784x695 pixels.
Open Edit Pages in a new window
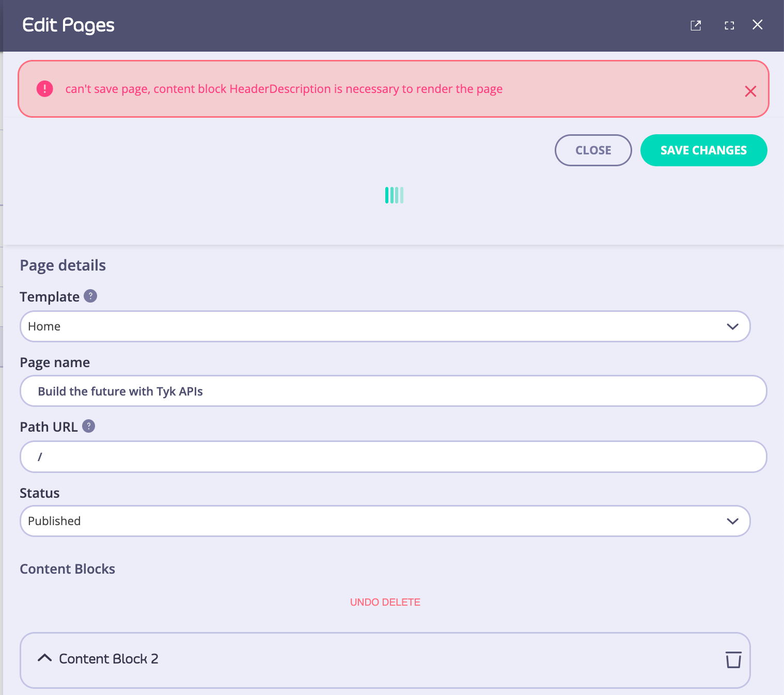(x=696, y=25)
